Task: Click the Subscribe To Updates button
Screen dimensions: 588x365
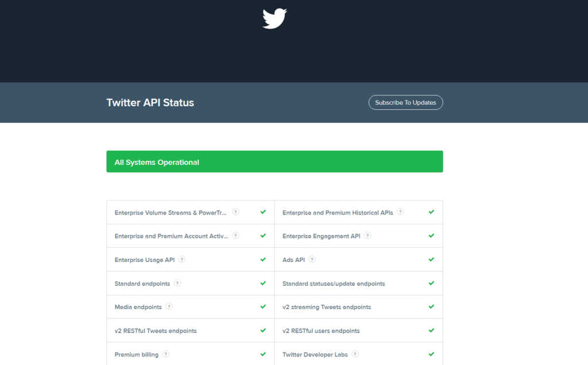Action: (x=405, y=102)
